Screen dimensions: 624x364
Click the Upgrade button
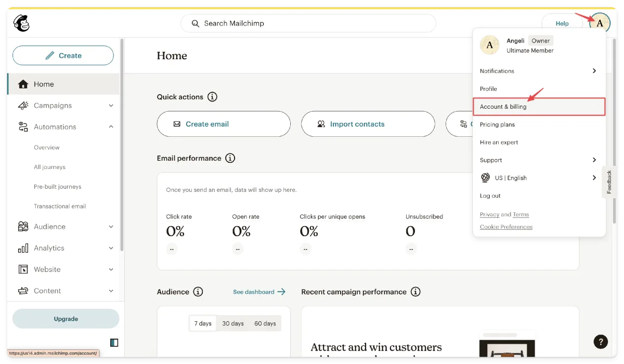(x=66, y=319)
